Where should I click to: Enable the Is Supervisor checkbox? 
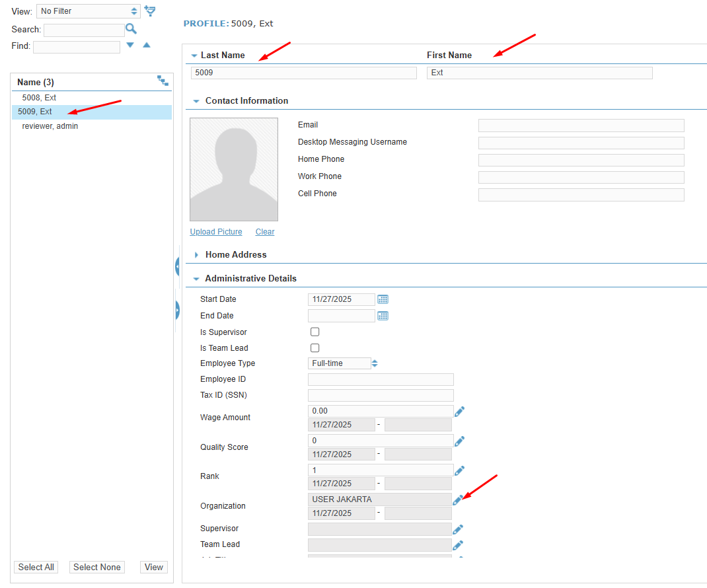315,332
